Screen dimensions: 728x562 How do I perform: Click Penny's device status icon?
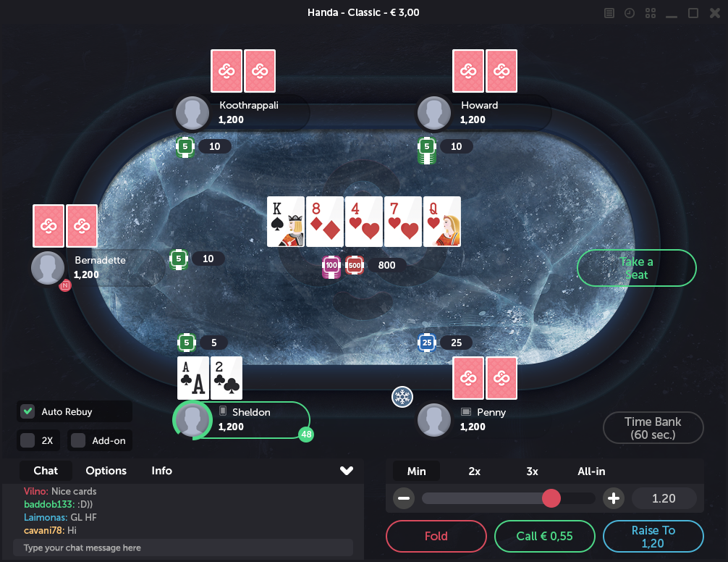[466, 411]
